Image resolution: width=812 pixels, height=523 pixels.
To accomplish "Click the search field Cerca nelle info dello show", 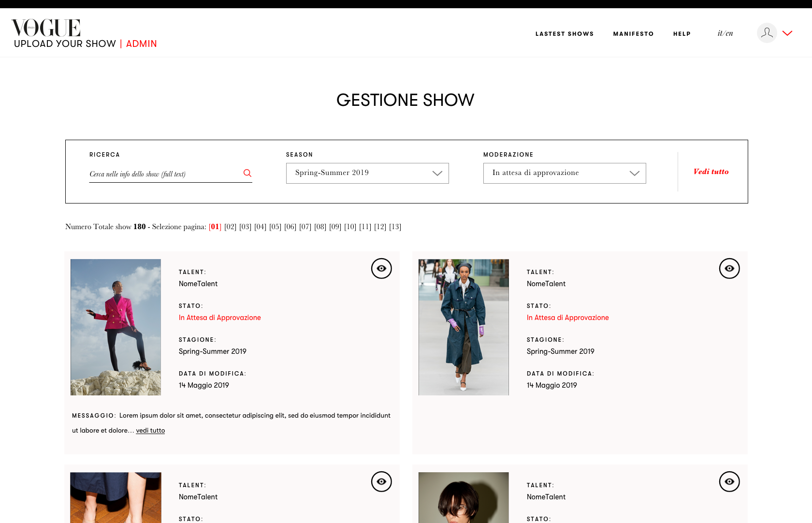I will click(164, 174).
